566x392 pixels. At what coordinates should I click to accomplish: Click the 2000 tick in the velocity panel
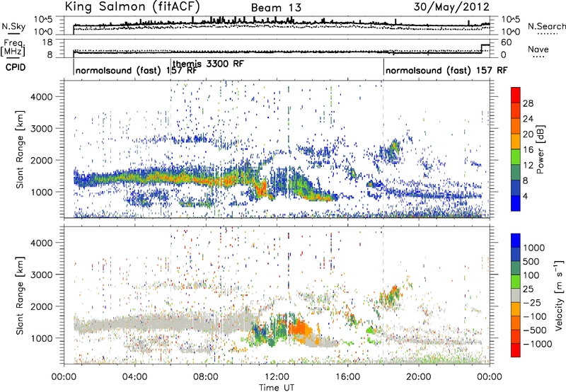(42, 306)
